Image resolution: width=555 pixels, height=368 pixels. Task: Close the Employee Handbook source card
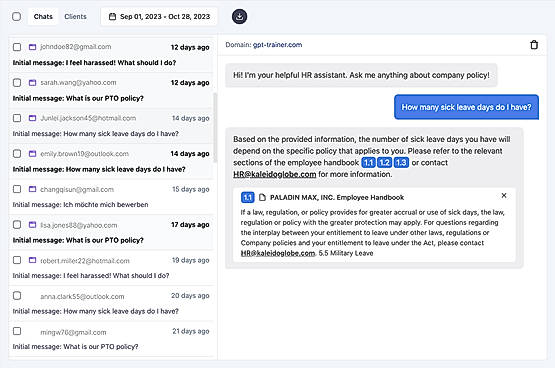504,195
